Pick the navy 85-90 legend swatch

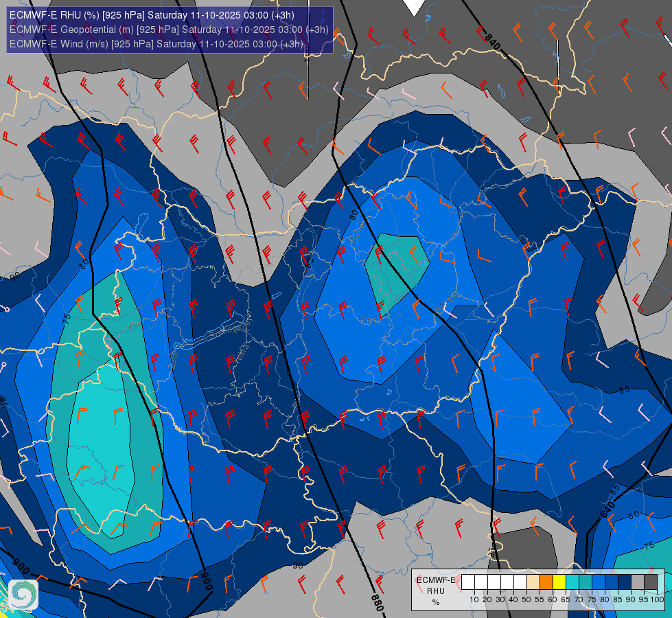pos(625,582)
